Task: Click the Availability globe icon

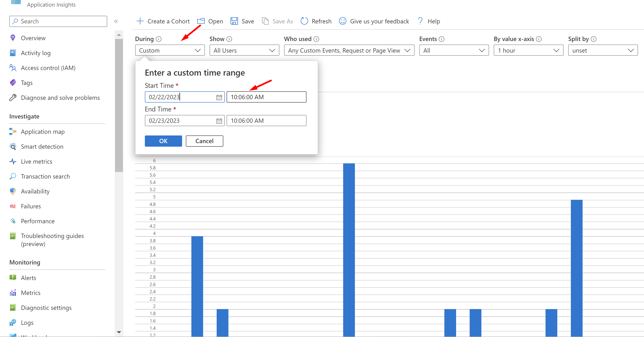Action: (x=13, y=191)
